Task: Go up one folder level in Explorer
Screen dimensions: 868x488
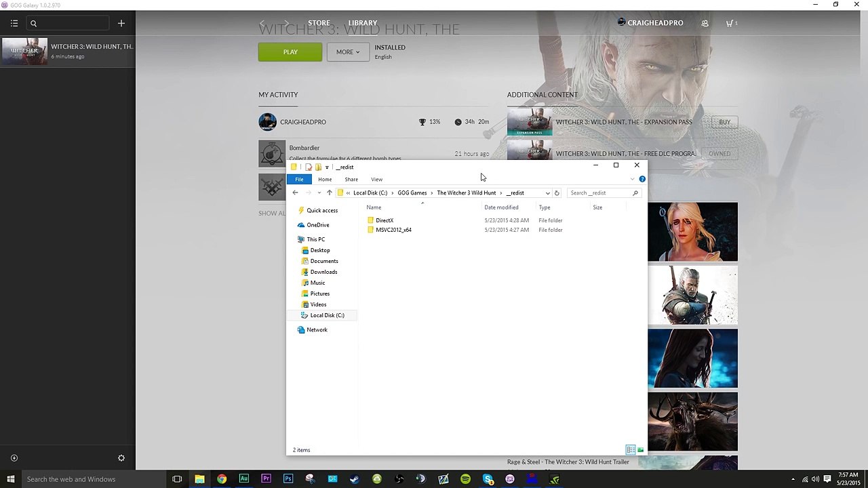Action: pos(330,192)
